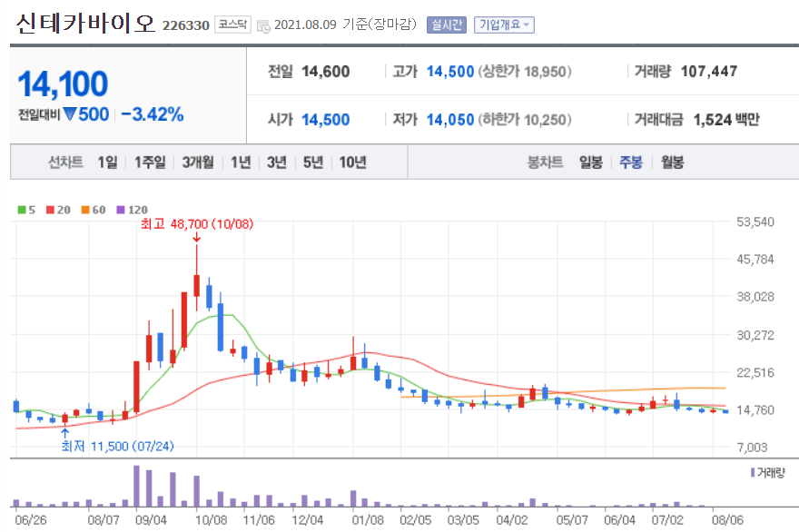This screenshot has width=799, height=532.
Task: Switch to 일봉 daily candle chart
Action: pyautogui.click(x=590, y=162)
